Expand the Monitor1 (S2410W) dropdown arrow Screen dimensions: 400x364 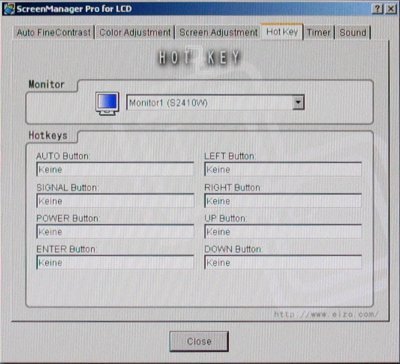click(298, 103)
